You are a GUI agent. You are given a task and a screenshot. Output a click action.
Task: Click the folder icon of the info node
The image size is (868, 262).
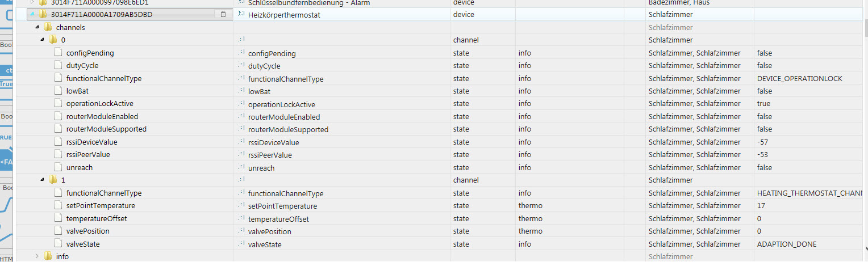tap(48, 256)
